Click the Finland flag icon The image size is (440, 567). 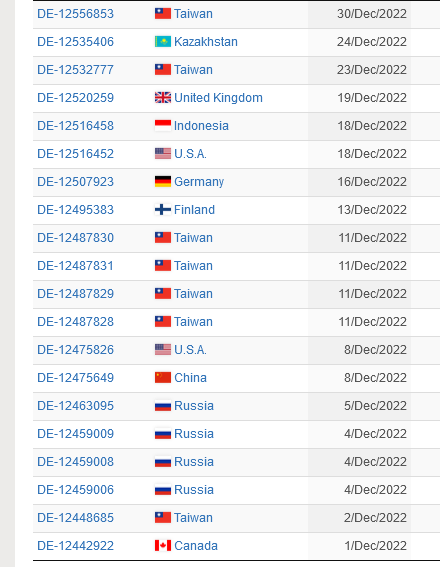[x=163, y=210]
